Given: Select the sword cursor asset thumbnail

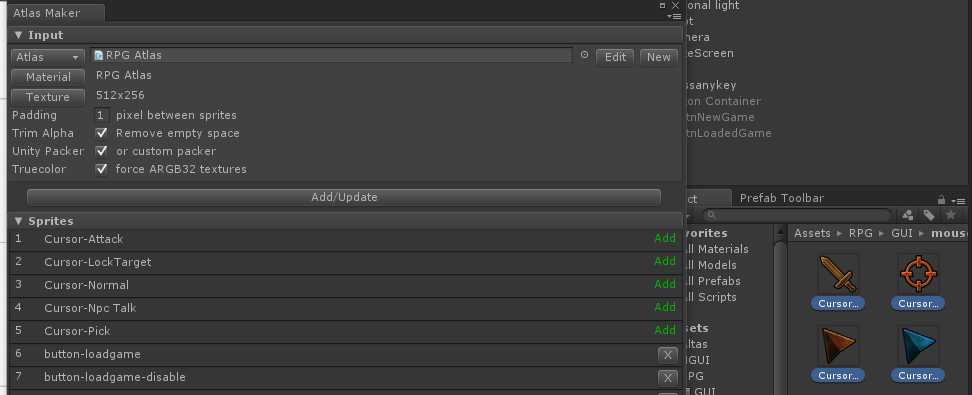Looking at the screenshot, I should click(838, 273).
